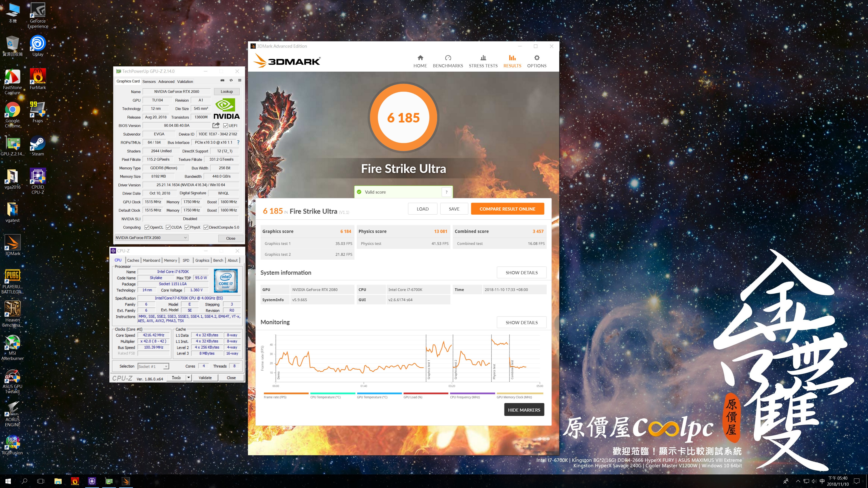Viewport: 868px width, 488px height.
Task: Open CPU-Z Bench tab
Action: pos(218,260)
